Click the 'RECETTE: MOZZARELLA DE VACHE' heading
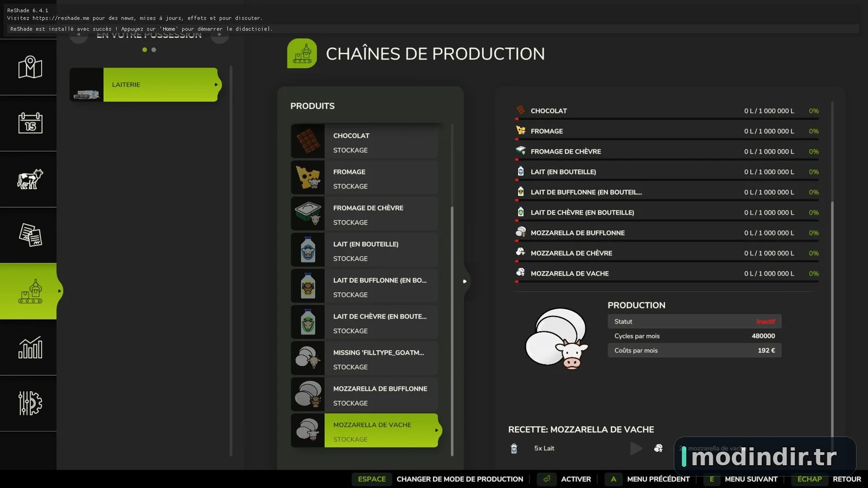The height and width of the screenshot is (488, 868). [581, 429]
